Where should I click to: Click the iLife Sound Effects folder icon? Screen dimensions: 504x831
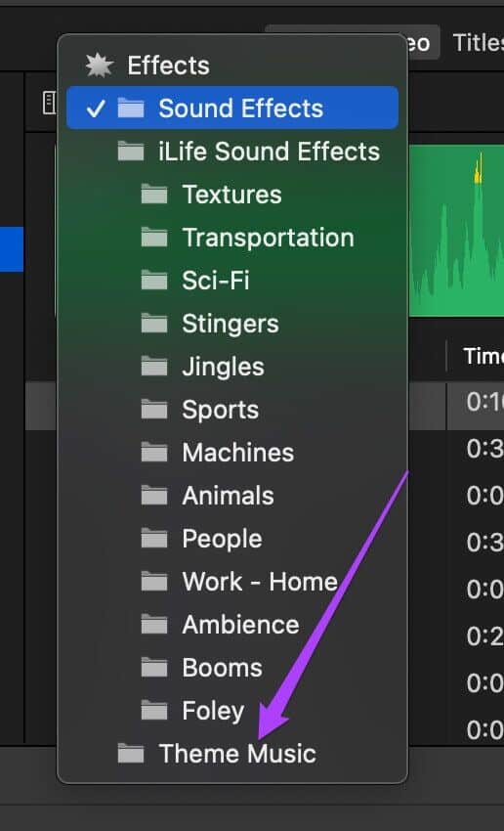131,152
